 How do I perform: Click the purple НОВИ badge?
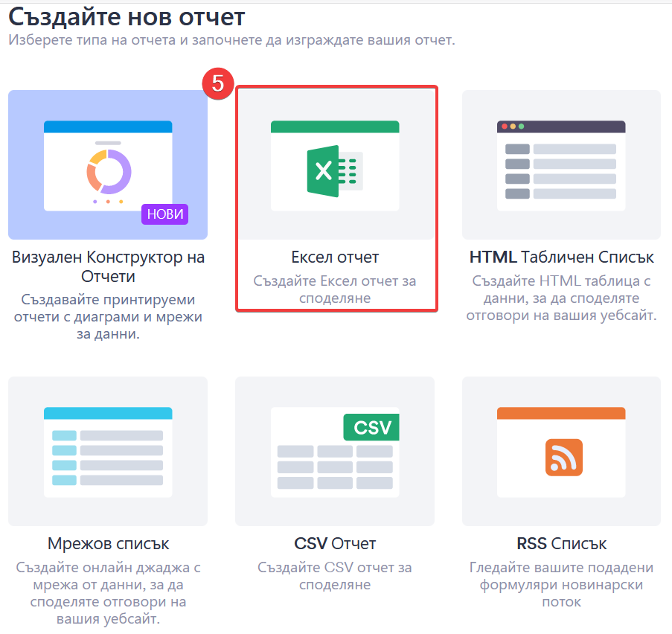pos(165,214)
